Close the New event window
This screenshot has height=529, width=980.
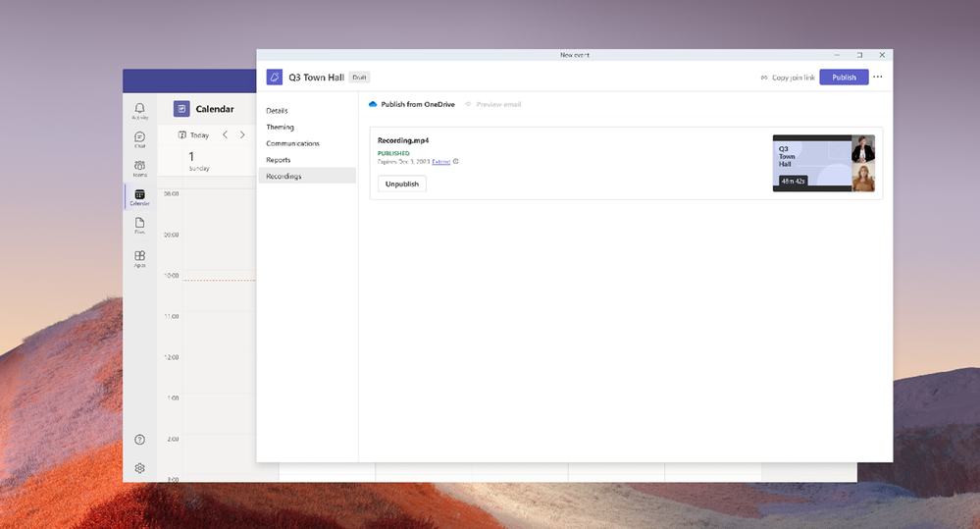(882, 55)
